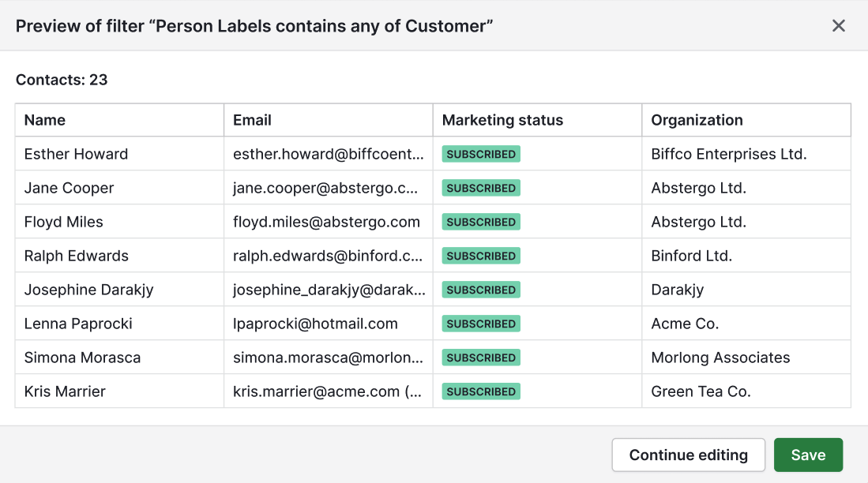868x483 pixels.
Task: Click lpaprocki@hotmail.com email address
Action: pyautogui.click(x=315, y=324)
